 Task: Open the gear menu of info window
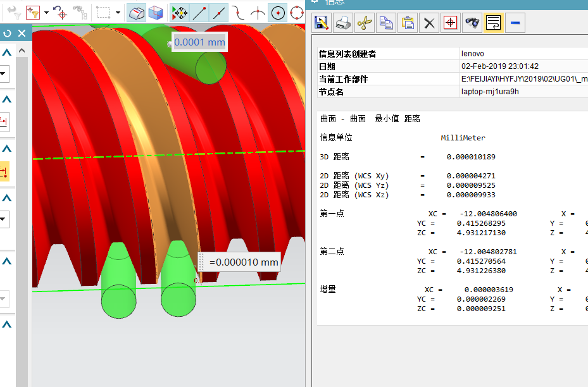point(315,1)
